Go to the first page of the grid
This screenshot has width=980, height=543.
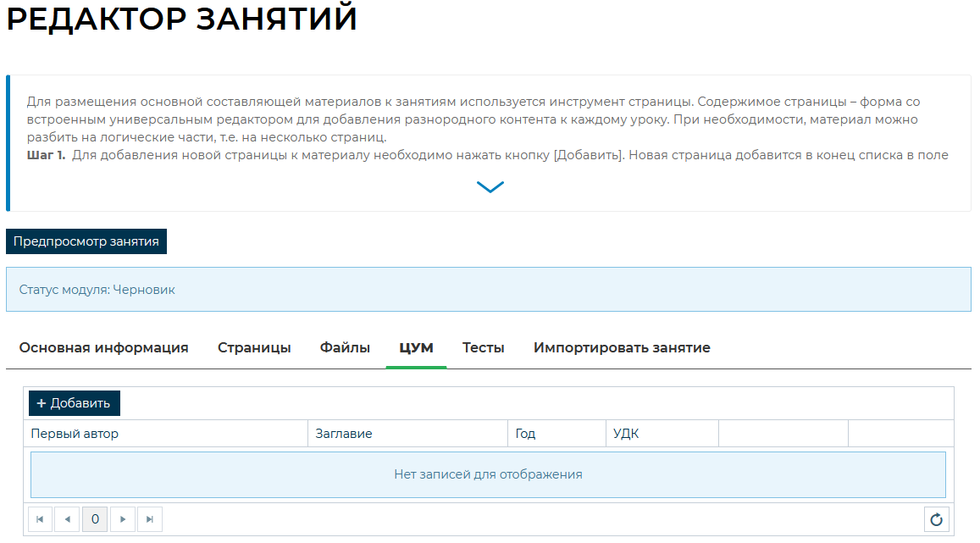click(41, 519)
